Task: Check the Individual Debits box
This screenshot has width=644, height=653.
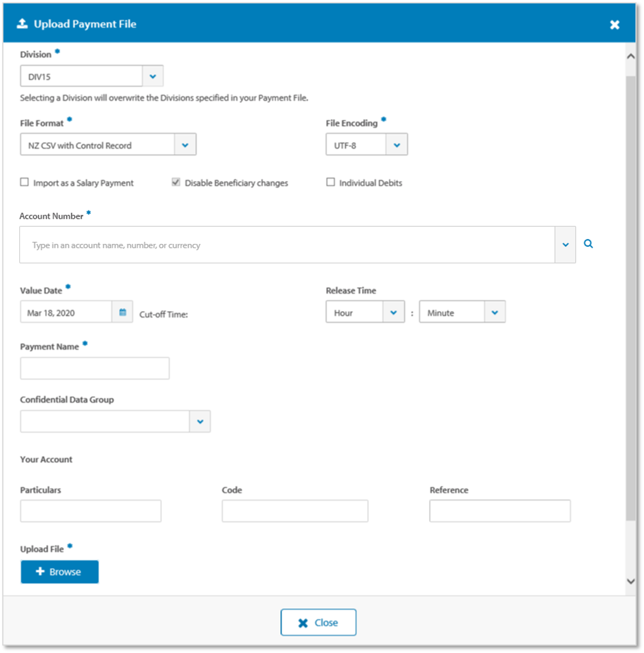Action: [x=331, y=182]
